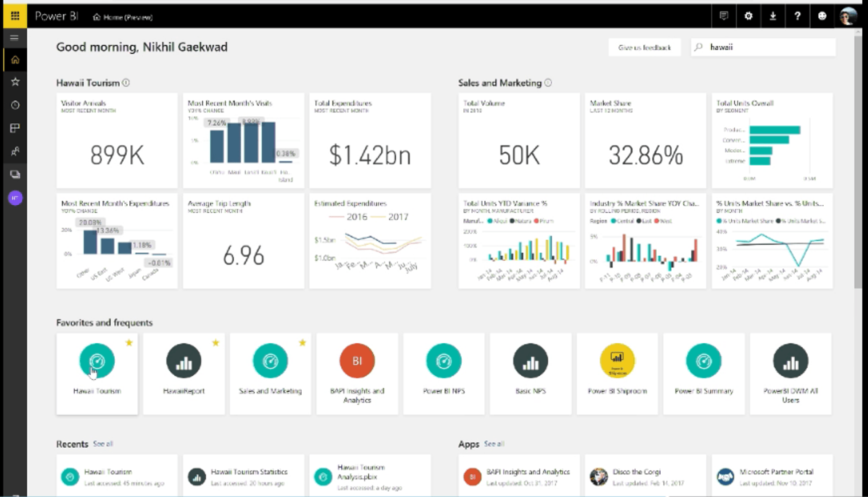Open recent Hawaii Tourism Statistics report
Viewport: 868px width, 497px height.
[244, 476]
